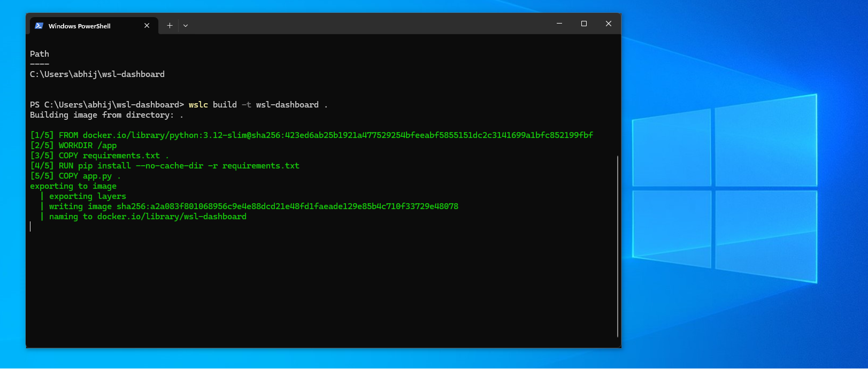Click the 'writing image sha256' line
Viewport: 868px width, 369px height.
(254, 206)
